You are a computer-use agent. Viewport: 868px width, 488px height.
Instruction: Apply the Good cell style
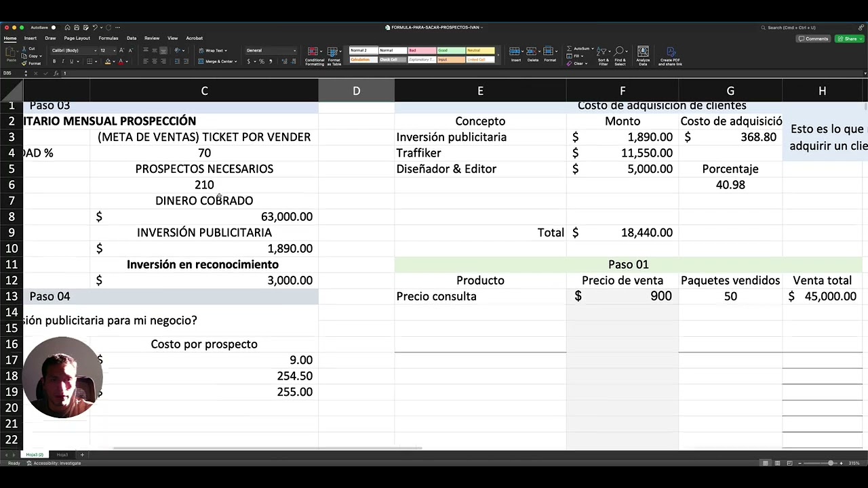click(451, 50)
